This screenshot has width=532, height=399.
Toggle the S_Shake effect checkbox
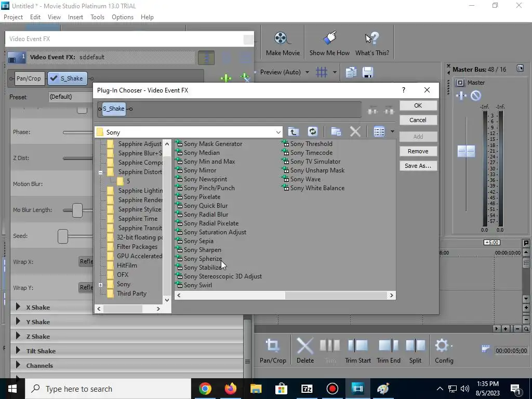[54, 78]
